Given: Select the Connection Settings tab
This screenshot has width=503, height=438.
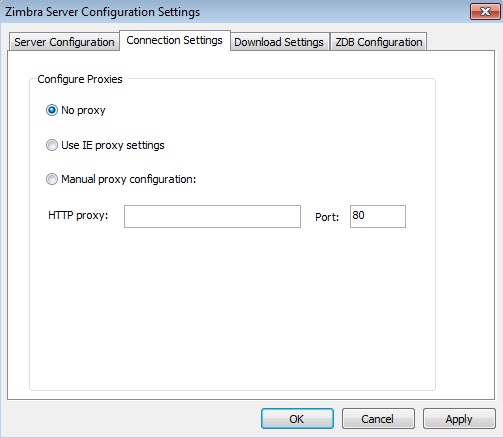Looking at the screenshot, I should click(175, 40).
